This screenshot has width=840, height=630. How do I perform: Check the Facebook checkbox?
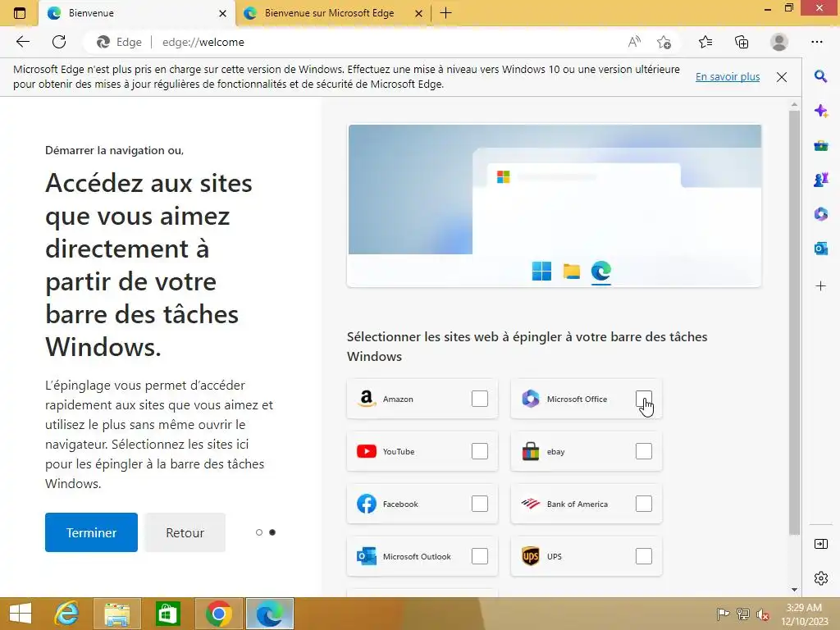coord(479,504)
